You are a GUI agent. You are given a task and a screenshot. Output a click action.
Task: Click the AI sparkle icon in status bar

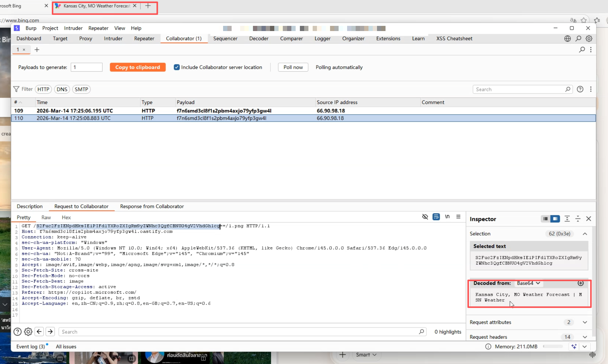coord(574,347)
